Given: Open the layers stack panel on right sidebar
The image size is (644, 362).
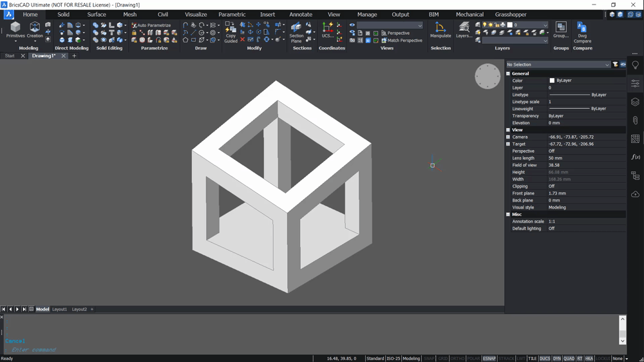Looking at the screenshot, I should (636, 102).
